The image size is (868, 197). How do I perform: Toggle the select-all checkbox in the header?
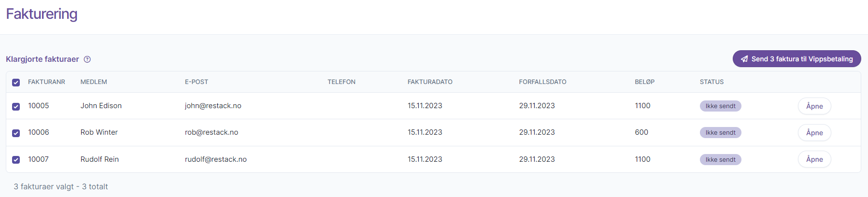(16, 83)
